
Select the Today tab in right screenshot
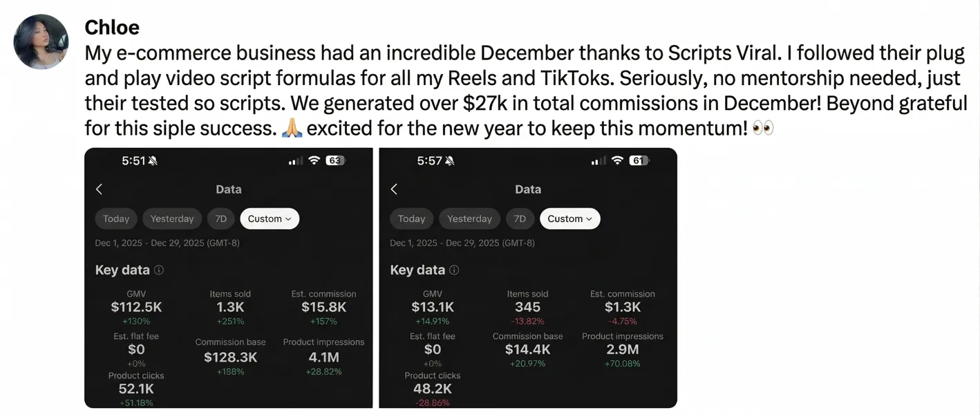411,219
